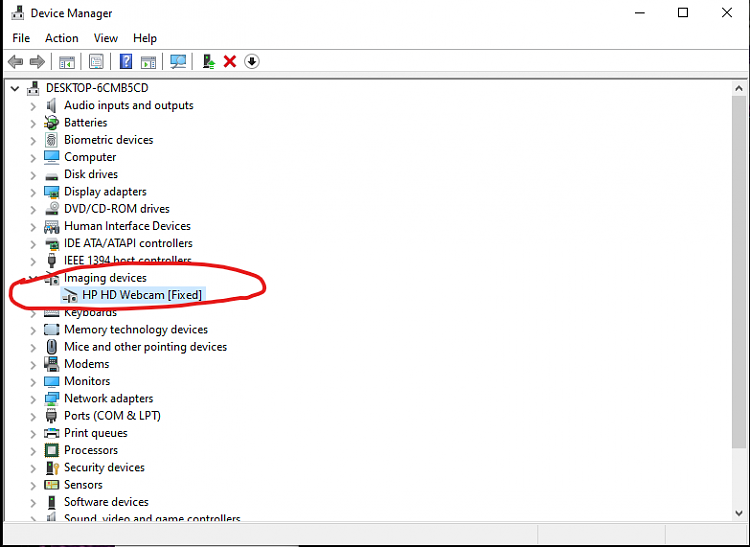This screenshot has height=547, width=750.
Task: Click the red X Uninstall device icon
Action: (230, 62)
